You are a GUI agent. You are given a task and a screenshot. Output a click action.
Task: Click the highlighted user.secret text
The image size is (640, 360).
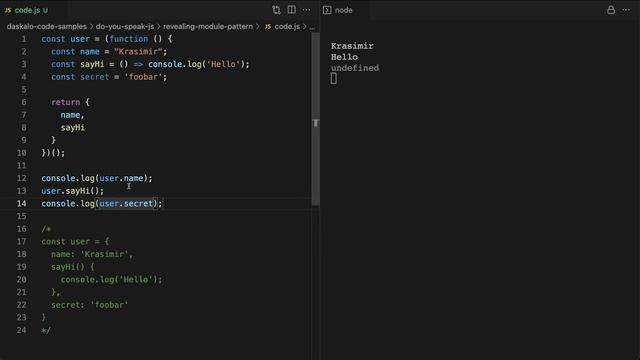click(x=127, y=203)
